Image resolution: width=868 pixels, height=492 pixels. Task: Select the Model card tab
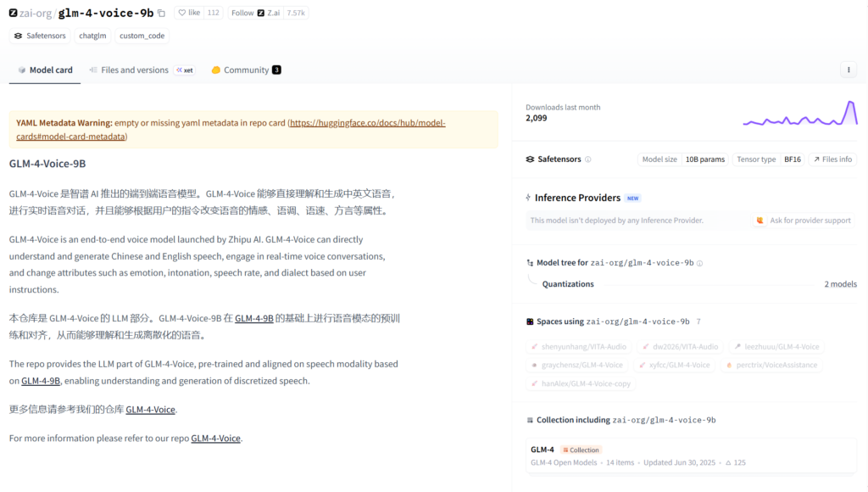point(45,70)
